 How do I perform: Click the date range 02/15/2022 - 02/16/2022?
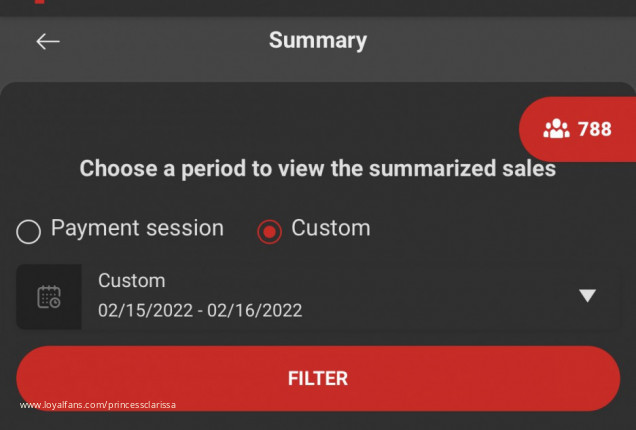click(200, 311)
